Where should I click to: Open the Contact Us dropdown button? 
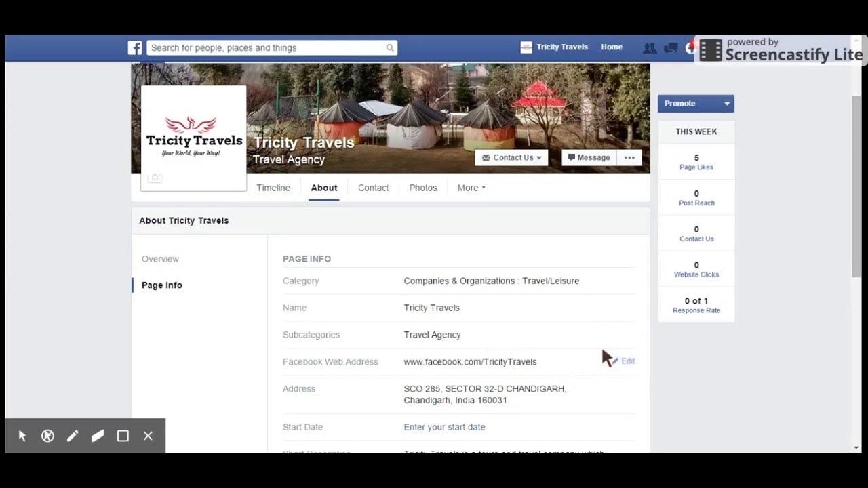point(511,158)
